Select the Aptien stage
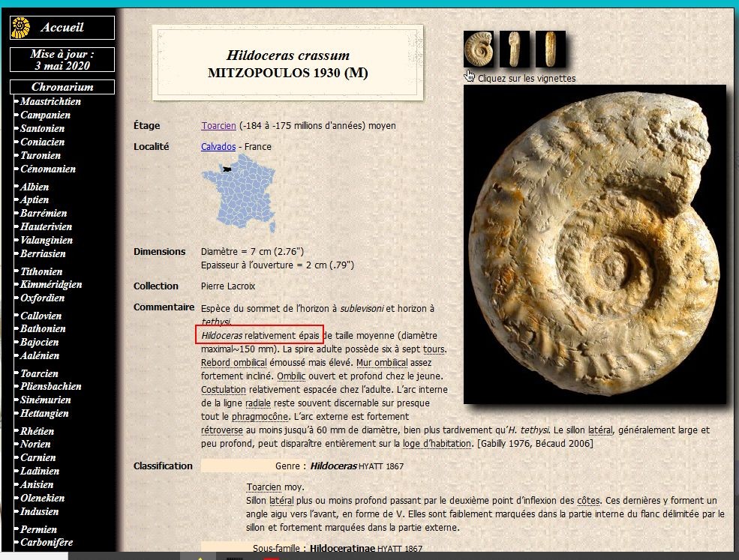Image resolution: width=739 pixels, height=560 pixels. tap(35, 199)
